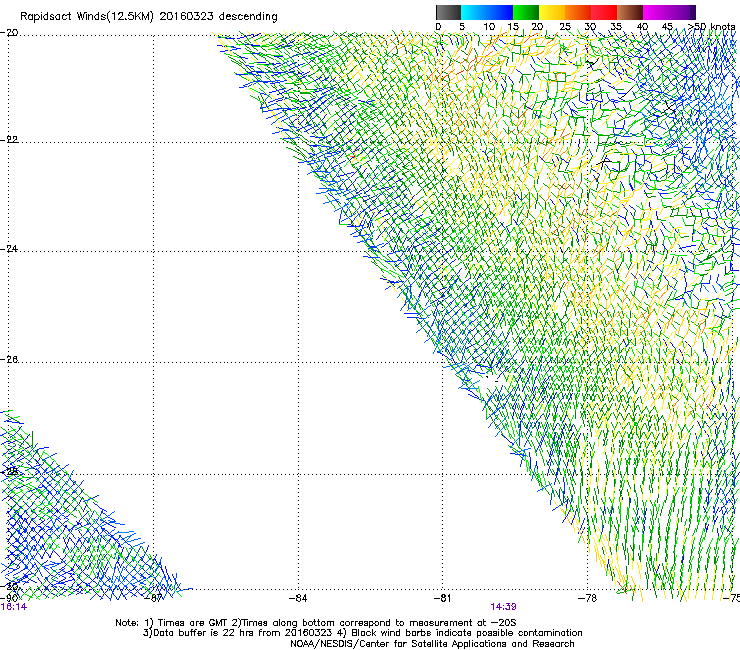This screenshot has height=650, width=740.
Task: Click the '>50 knots' legend label
Action: click(712, 27)
